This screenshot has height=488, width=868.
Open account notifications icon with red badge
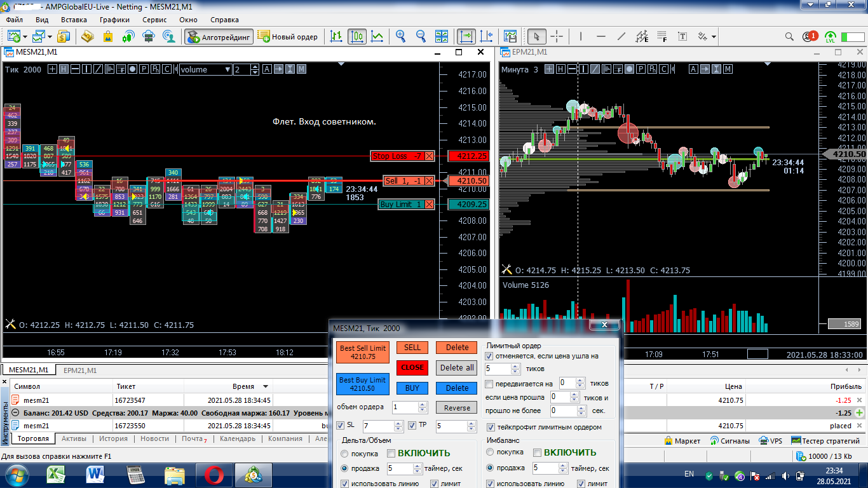[810, 36]
